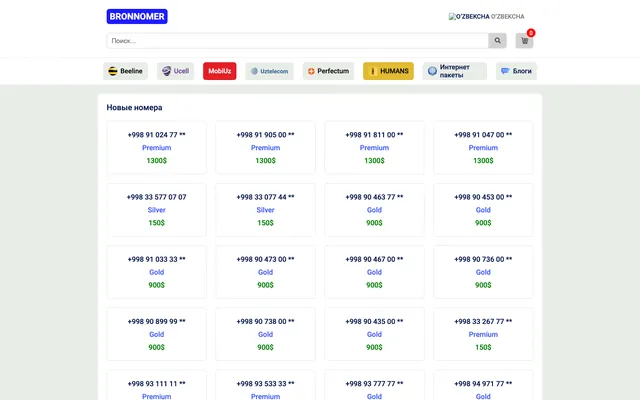
Task: Click Premium label under +998 33 267 77 **
Action: pos(483,334)
